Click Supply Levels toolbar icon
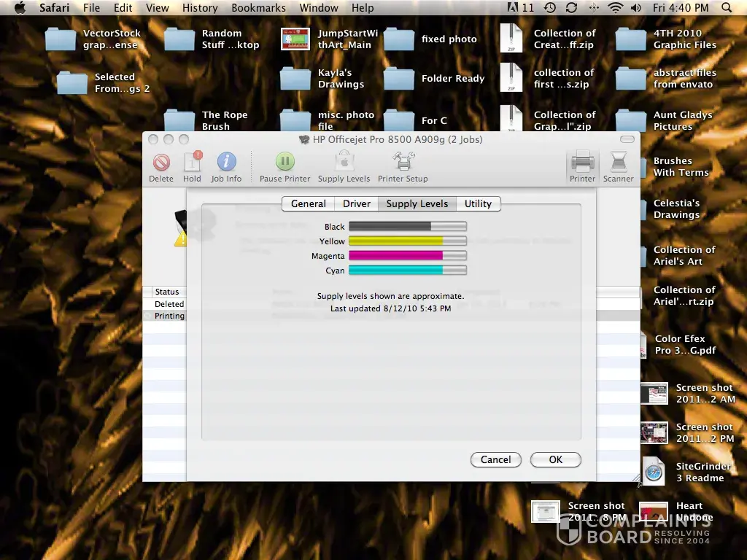 pyautogui.click(x=344, y=162)
